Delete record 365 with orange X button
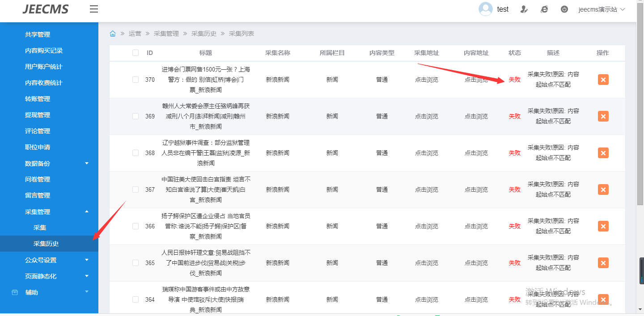The height and width of the screenshot is (316, 644). click(603, 263)
